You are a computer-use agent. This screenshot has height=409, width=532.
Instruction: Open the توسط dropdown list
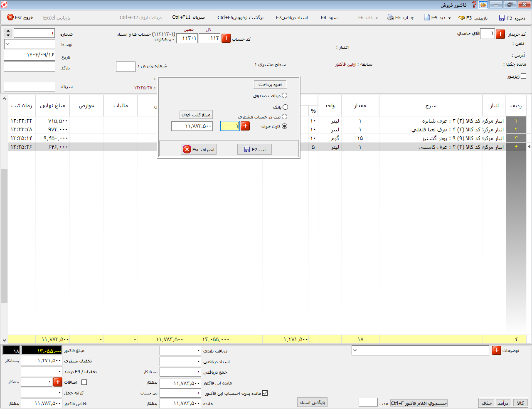(8, 44)
